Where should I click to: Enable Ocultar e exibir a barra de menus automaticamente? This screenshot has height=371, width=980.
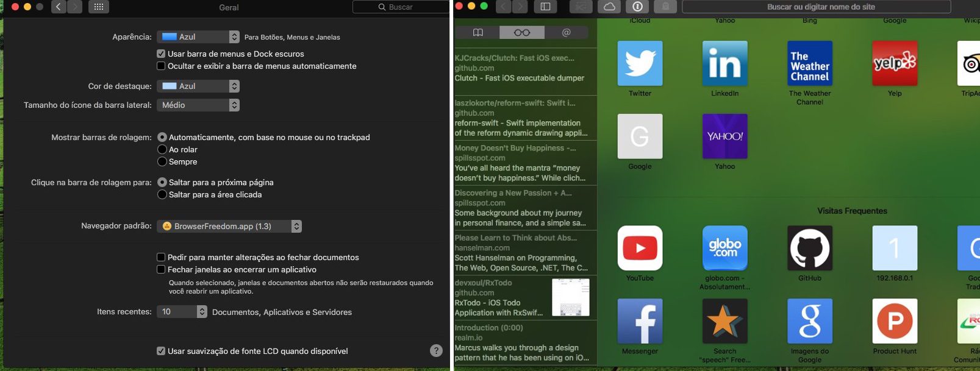coord(161,66)
